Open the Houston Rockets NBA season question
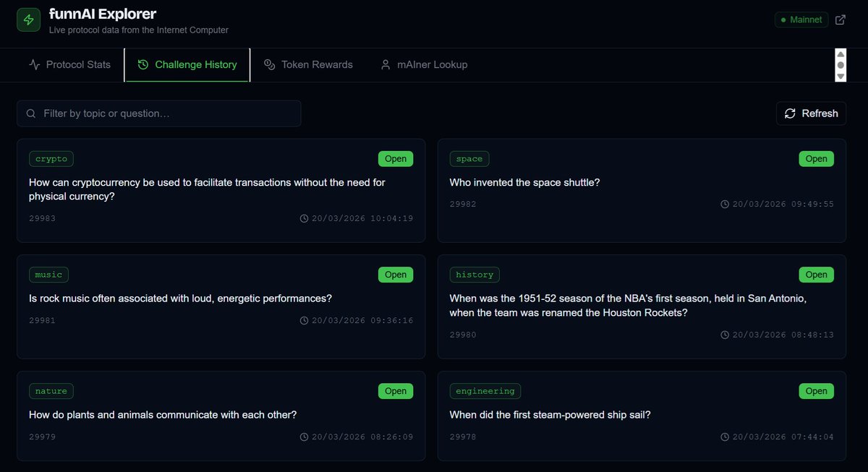This screenshot has height=472, width=868. [628, 306]
